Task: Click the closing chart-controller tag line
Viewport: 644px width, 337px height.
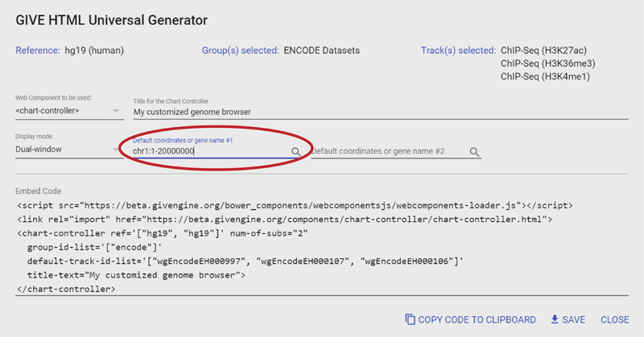Action: click(x=66, y=289)
